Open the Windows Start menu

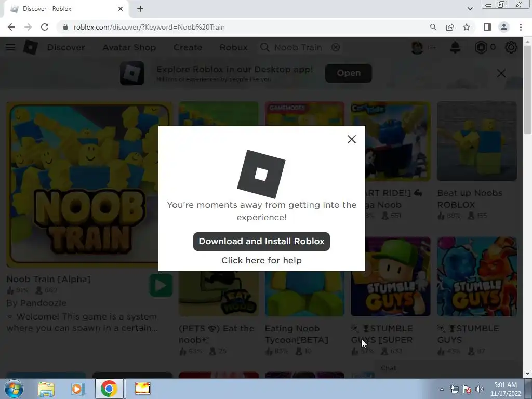point(14,389)
